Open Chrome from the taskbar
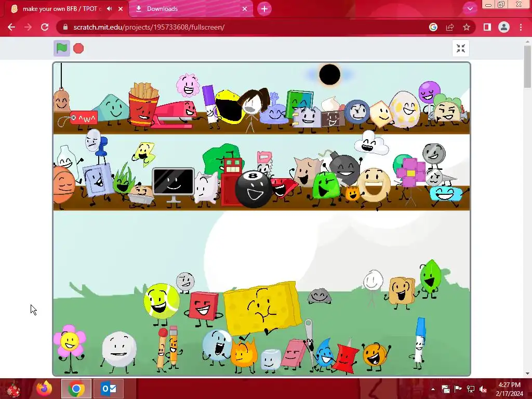This screenshot has width=532, height=399. pyautogui.click(x=76, y=389)
